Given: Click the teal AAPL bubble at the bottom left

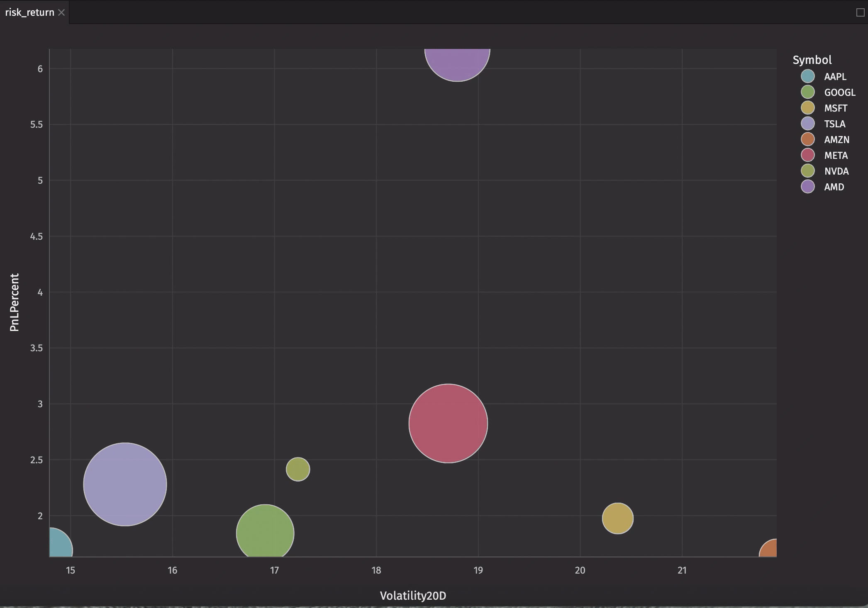Looking at the screenshot, I should 59,544.
